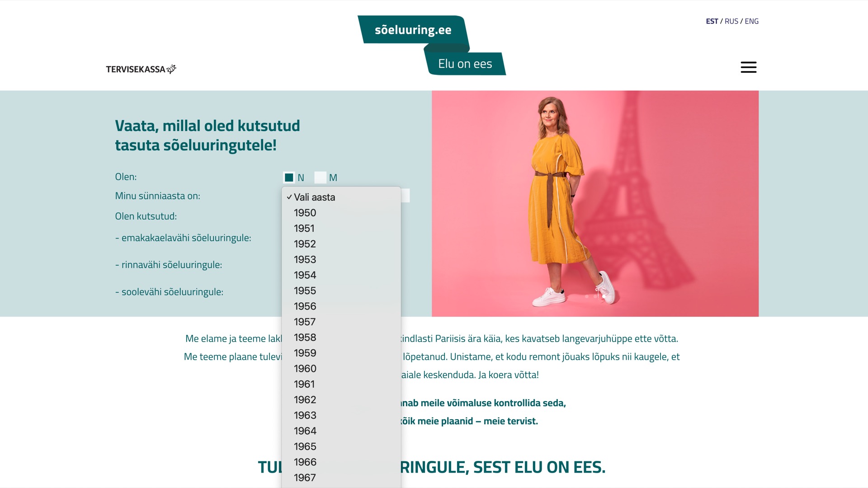Pick 1952 in the birth year list

click(x=341, y=244)
